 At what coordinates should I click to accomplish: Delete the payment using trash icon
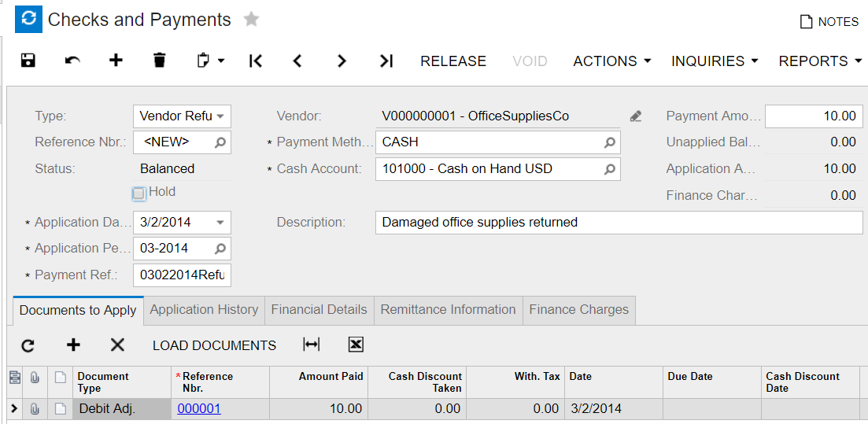point(160,61)
